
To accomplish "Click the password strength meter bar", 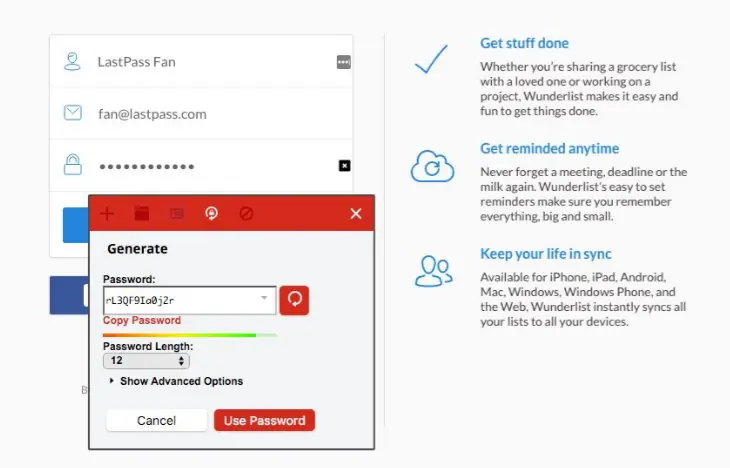I will [x=190, y=335].
